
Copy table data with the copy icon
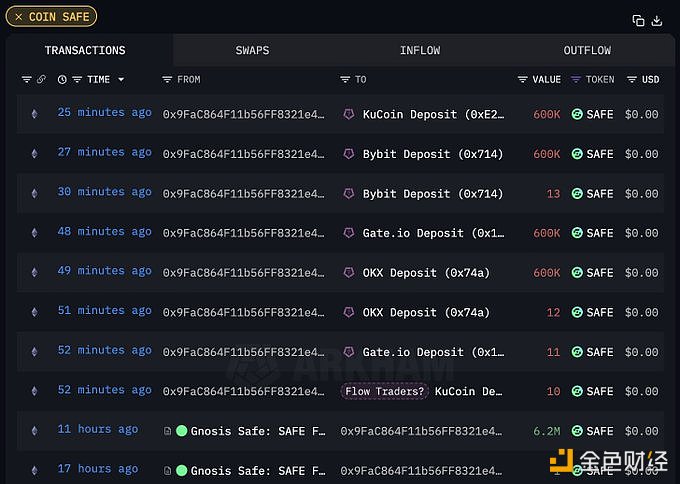[x=638, y=20]
